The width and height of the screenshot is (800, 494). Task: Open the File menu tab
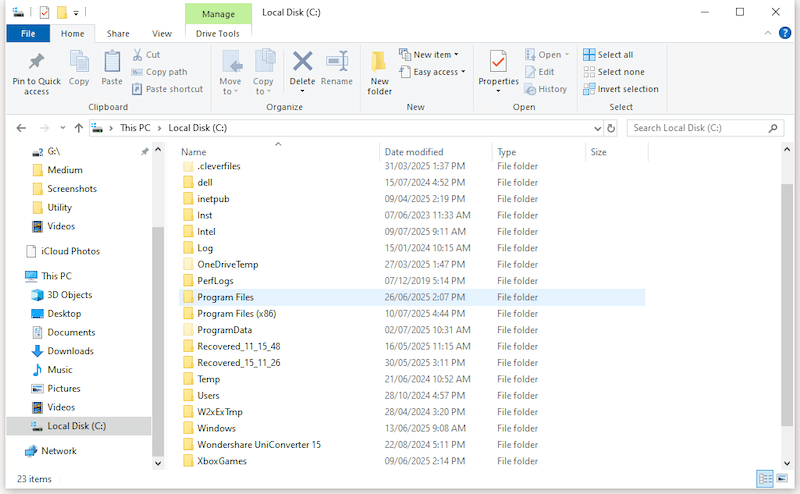point(27,34)
